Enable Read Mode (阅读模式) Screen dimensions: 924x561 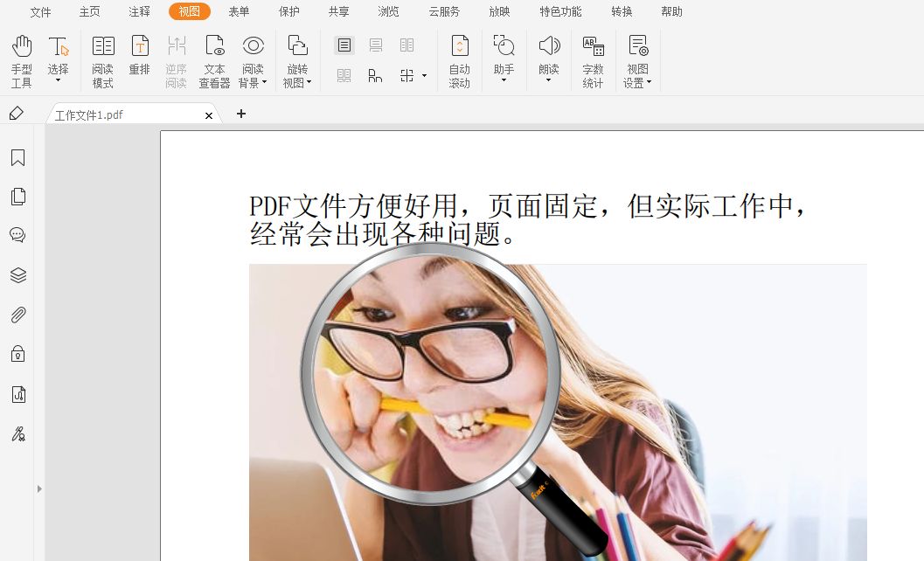102,59
